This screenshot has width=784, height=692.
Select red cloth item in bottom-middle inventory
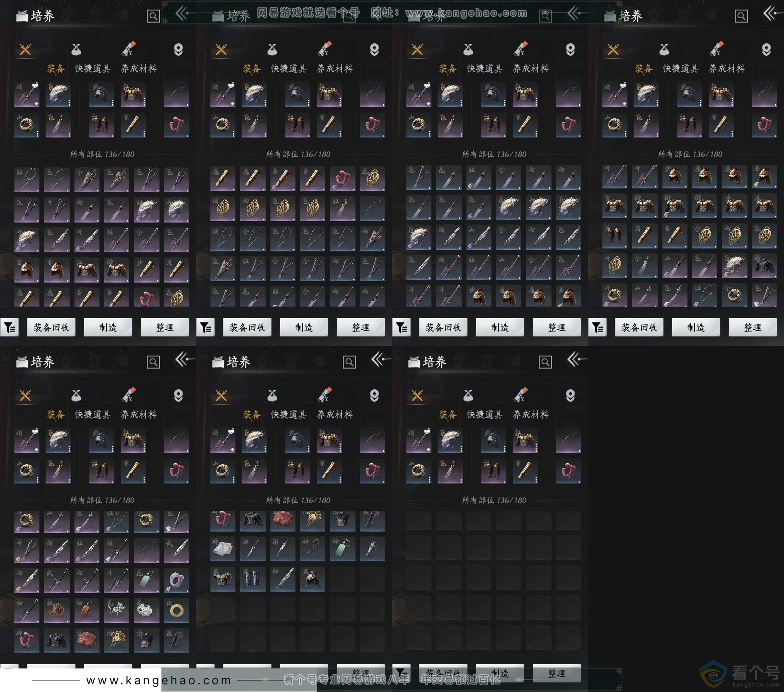coord(282,520)
